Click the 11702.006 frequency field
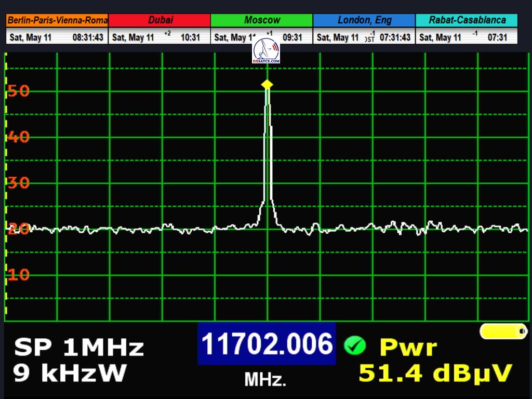Viewport: 532px width, 399px height. click(x=267, y=344)
